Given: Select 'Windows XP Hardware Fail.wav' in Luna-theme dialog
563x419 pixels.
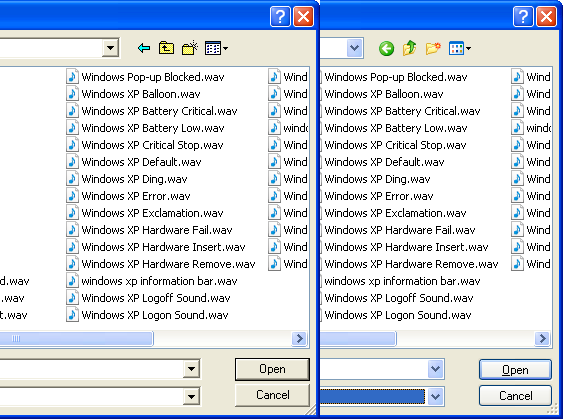Looking at the screenshot, I should pos(400,230).
